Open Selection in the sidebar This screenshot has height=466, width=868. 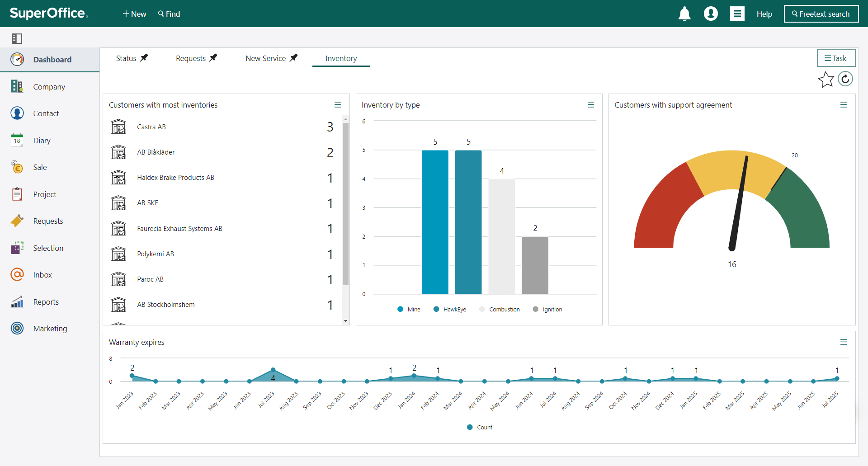coord(48,248)
